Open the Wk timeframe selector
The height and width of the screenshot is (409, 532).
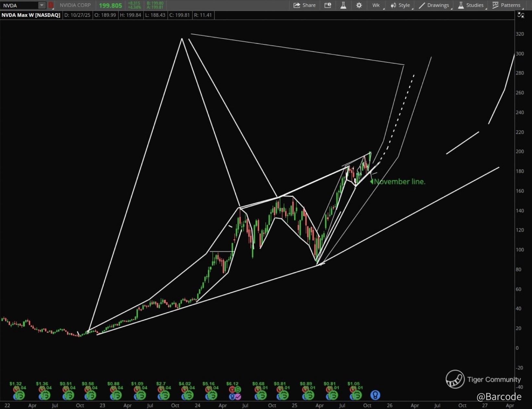377,5
